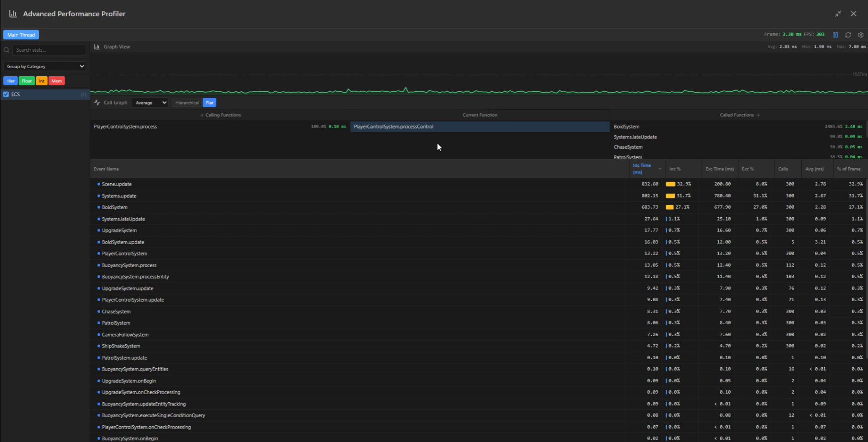The image size is (868, 442).
Task: Click the Advanced Performance Profiler bar-chart icon
Action: pos(13,13)
